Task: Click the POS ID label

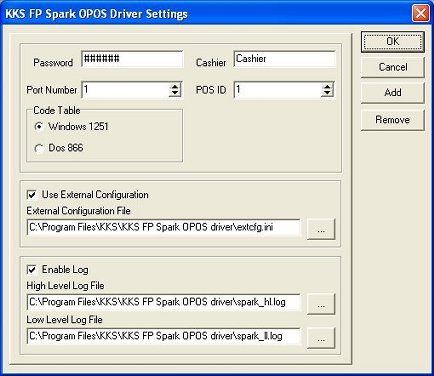Action: pyautogui.click(x=211, y=90)
